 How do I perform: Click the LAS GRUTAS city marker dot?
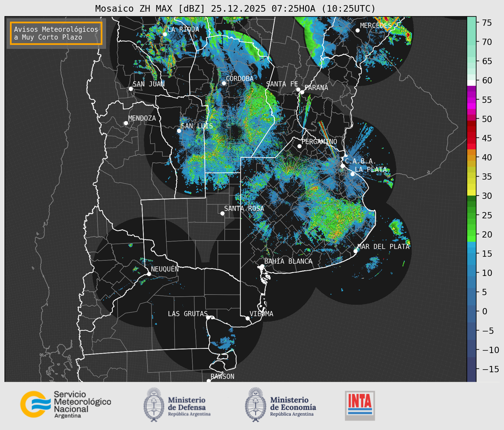coord(208,317)
